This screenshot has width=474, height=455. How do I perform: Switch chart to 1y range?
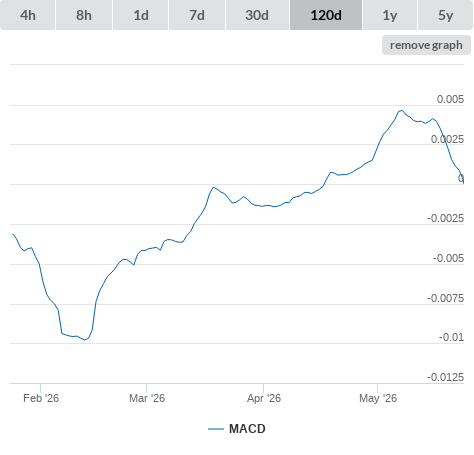point(390,15)
